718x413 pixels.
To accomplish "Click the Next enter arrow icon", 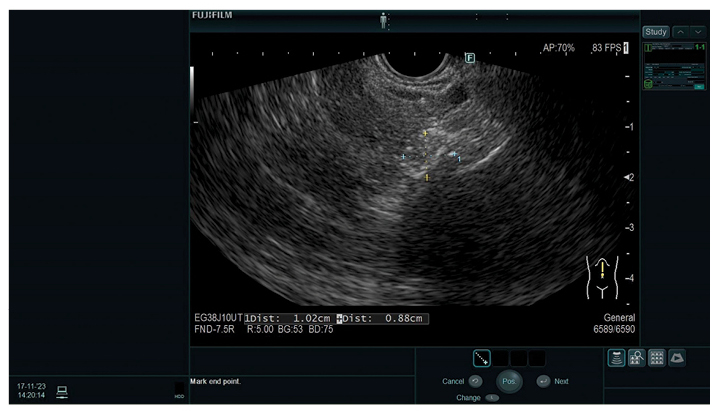I will point(542,381).
